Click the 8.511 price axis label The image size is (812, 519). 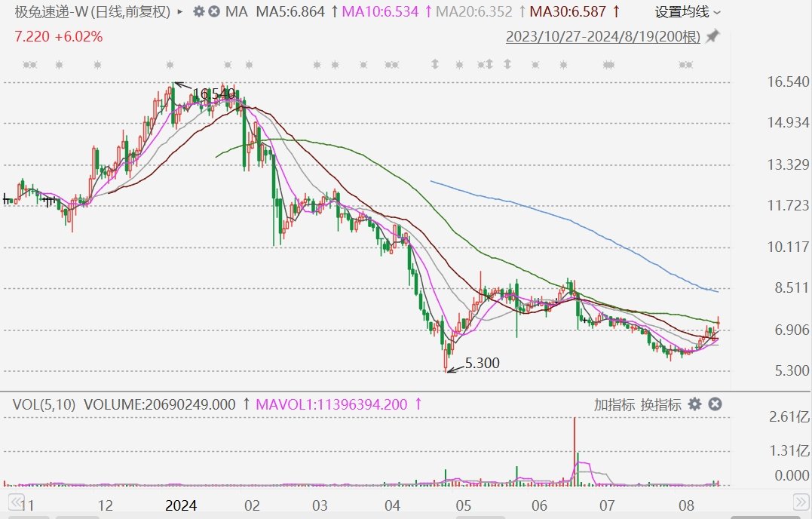792,288
